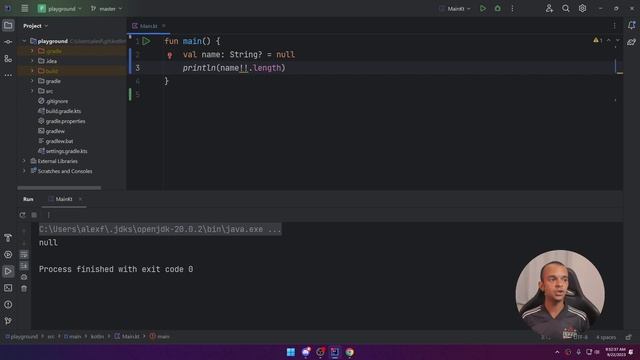Open more run actions menu
This screenshot has height=360, width=640.
coord(512,9)
